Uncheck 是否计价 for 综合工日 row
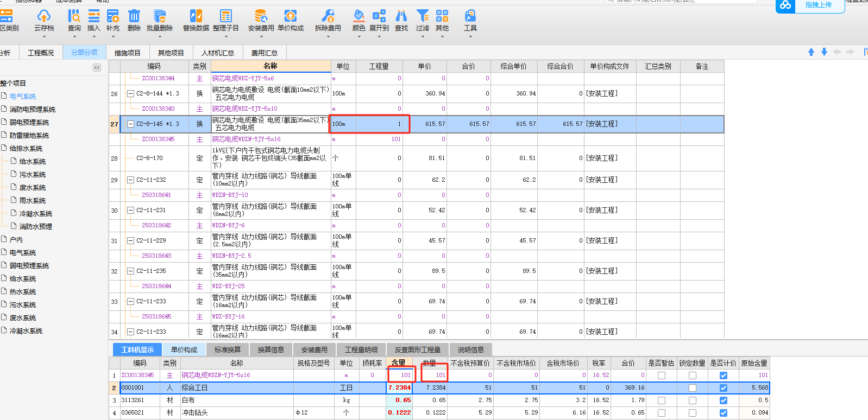Image resolution: width=868 pixels, height=420 pixels. click(x=724, y=388)
